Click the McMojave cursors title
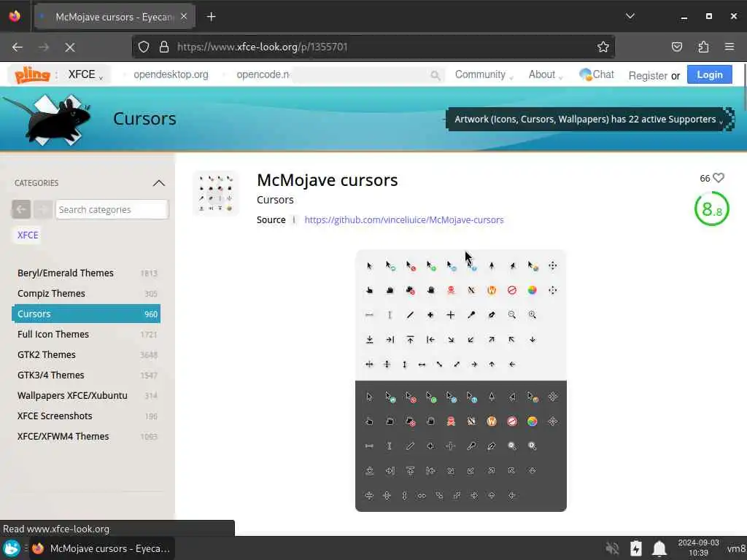The width and height of the screenshot is (747, 560). 328,180
